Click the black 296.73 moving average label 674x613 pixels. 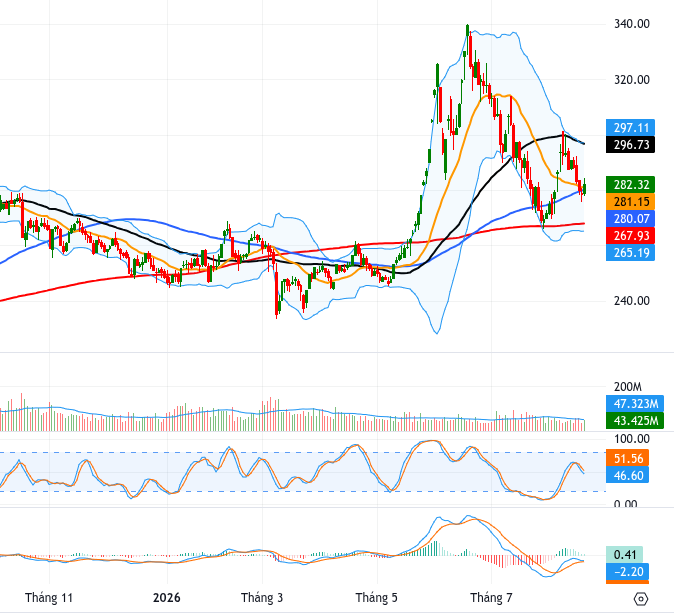[631, 144]
